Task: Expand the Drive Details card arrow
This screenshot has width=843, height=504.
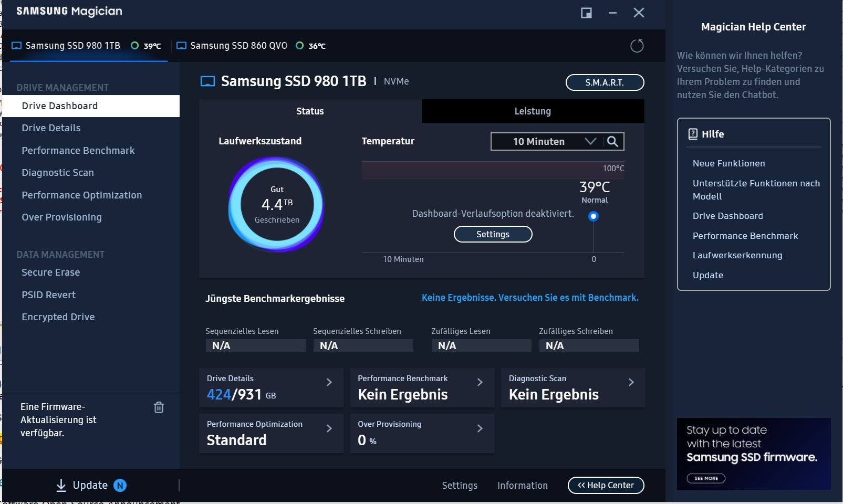Action: pos(329,382)
